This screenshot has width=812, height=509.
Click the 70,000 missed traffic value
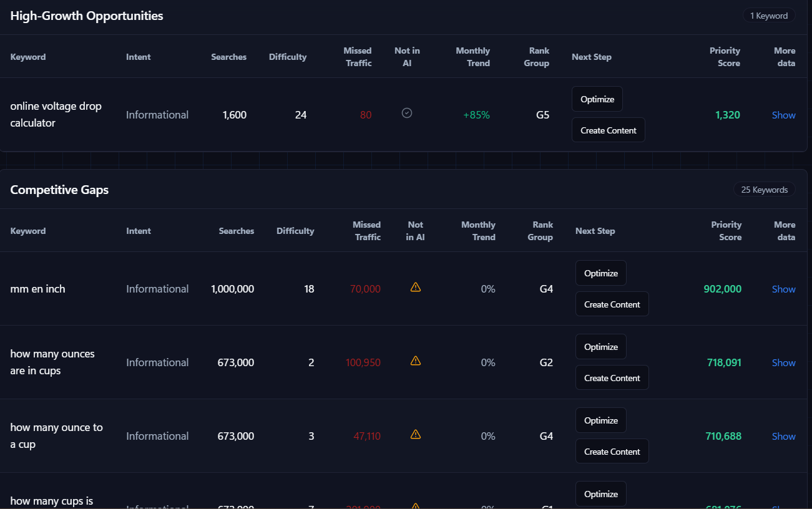[x=366, y=289]
